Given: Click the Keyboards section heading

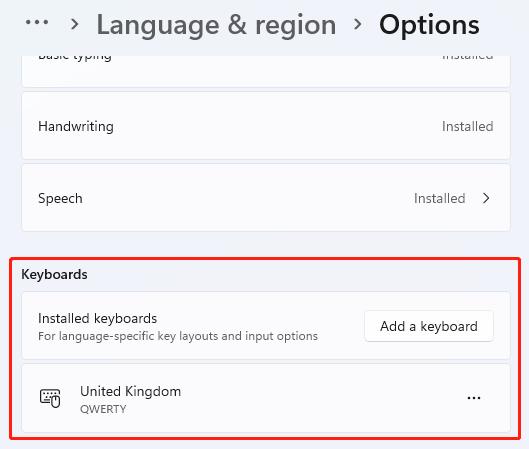Looking at the screenshot, I should pyautogui.click(x=54, y=275).
